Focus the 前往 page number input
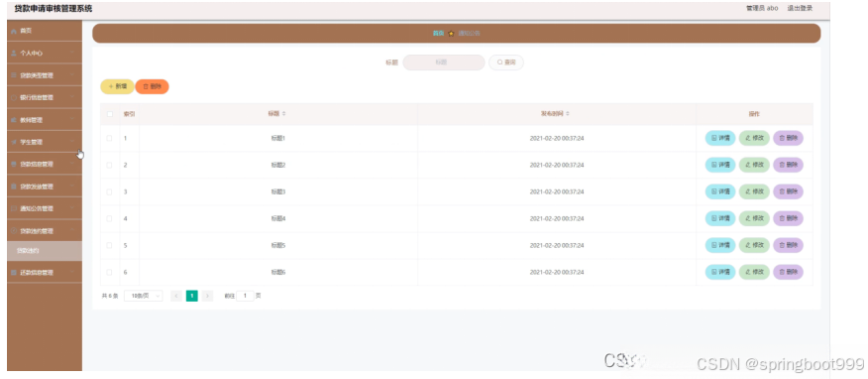This screenshot has width=868, height=379. pyautogui.click(x=245, y=296)
